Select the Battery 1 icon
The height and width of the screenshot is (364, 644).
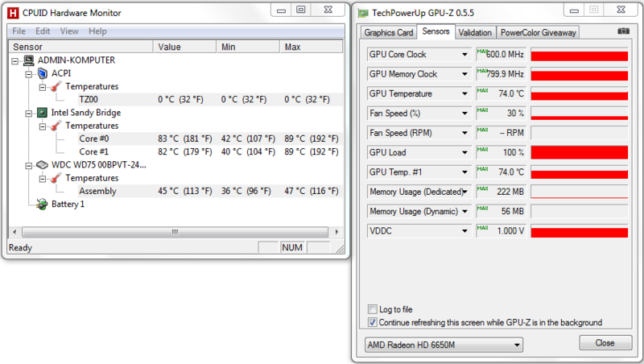[x=42, y=205]
